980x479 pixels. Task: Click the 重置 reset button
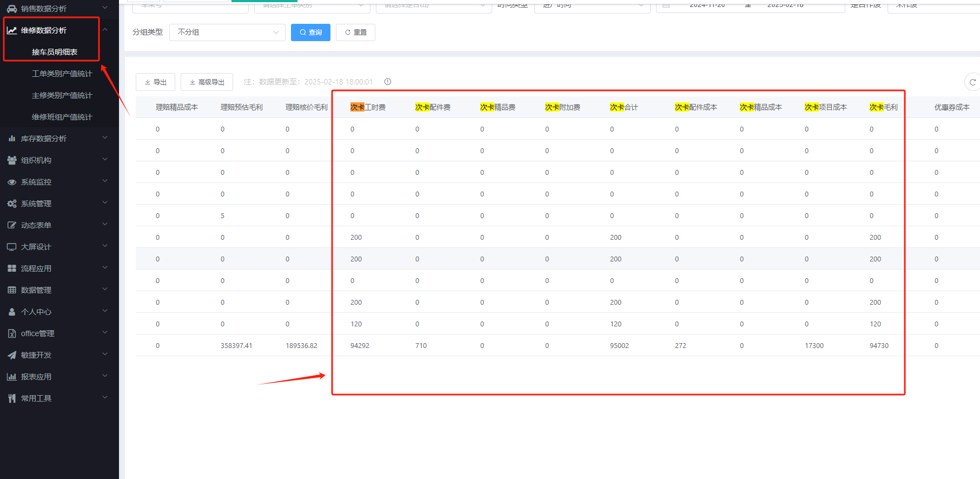pyautogui.click(x=355, y=32)
